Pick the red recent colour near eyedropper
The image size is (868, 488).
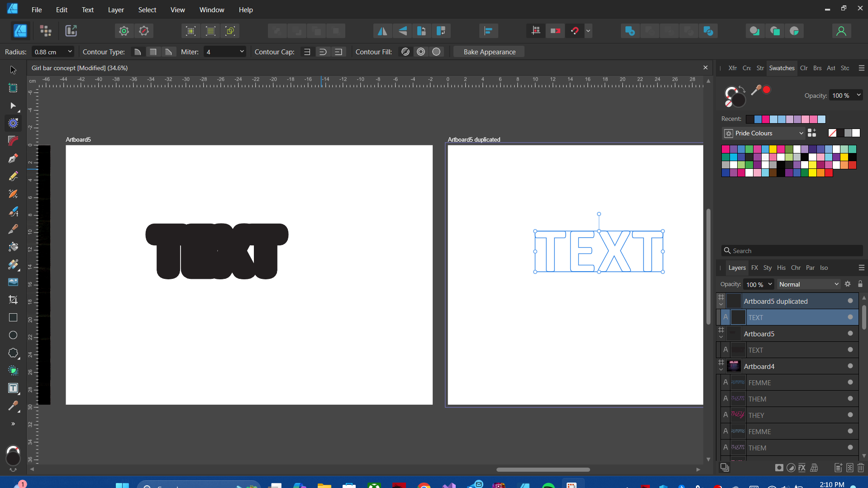point(767,90)
